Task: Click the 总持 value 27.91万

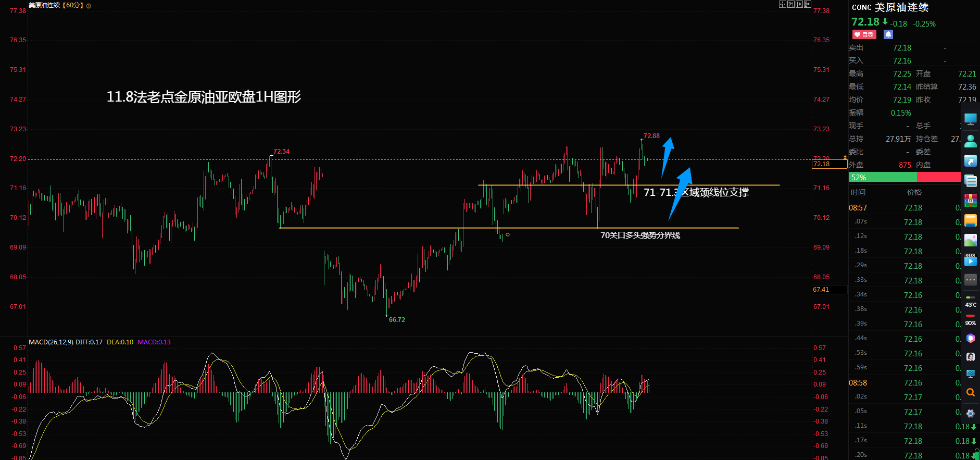Action: coord(898,139)
